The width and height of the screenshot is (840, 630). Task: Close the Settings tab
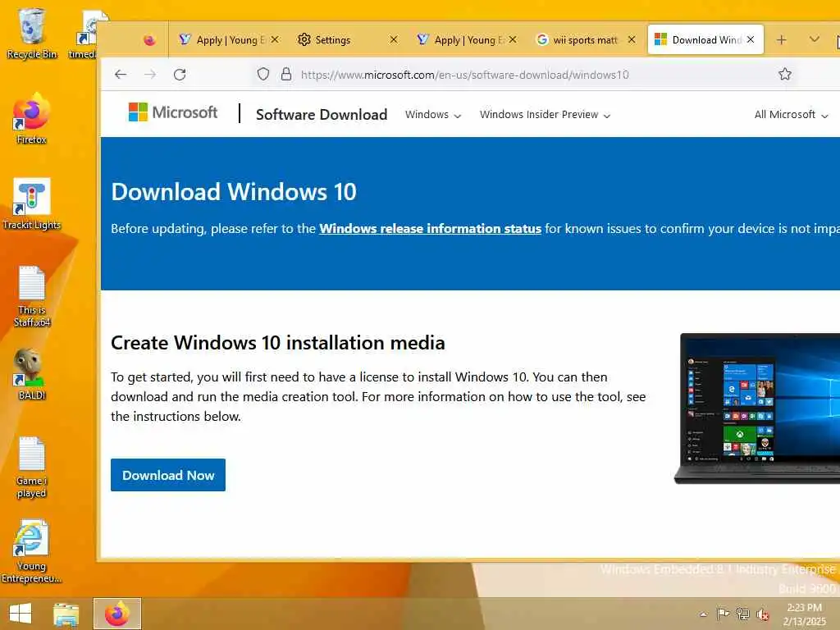point(394,39)
